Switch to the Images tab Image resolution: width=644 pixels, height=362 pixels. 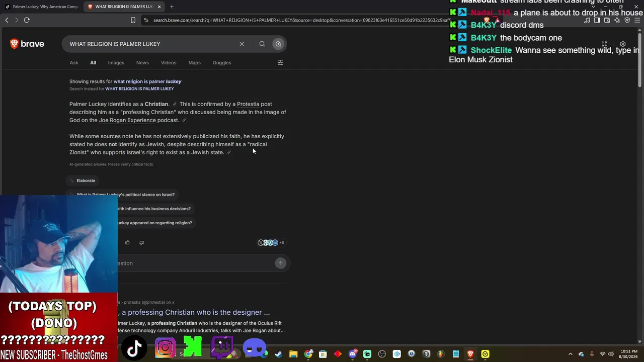click(x=116, y=63)
